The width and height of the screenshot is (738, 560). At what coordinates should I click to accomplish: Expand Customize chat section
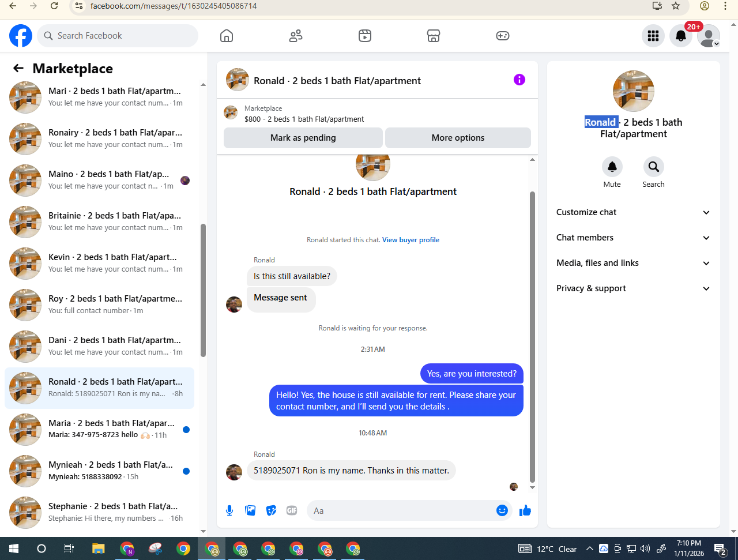pyautogui.click(x=634, y=212)
